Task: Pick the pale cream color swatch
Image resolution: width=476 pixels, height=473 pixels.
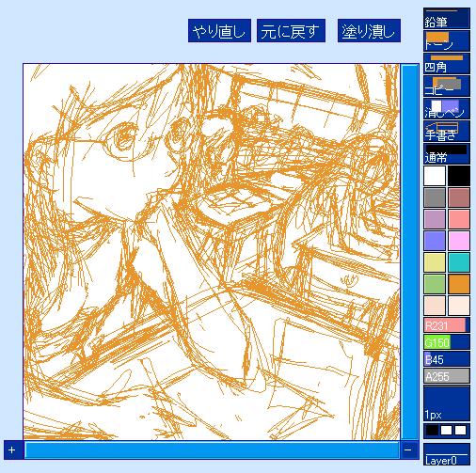Action: [459, 306]
